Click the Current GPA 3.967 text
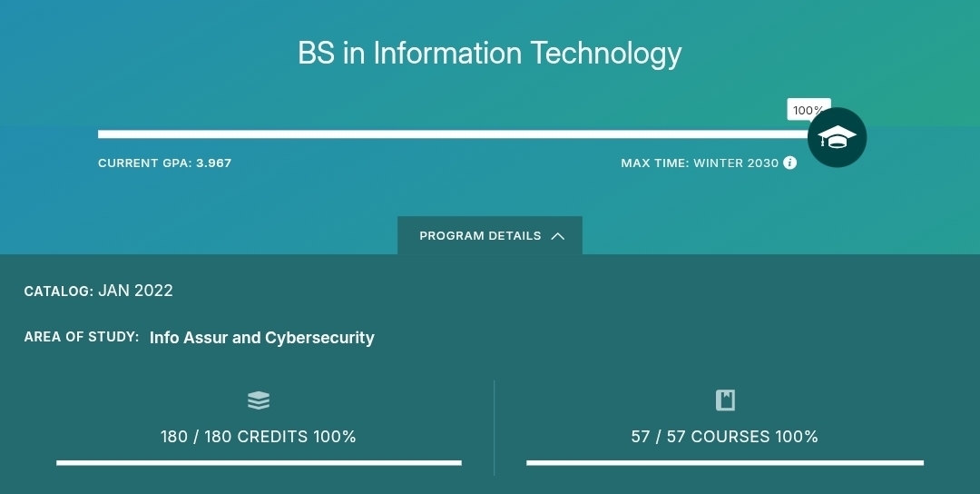Image resolution: width=980 pixels, height=494 pixels. tap(165, 163)
